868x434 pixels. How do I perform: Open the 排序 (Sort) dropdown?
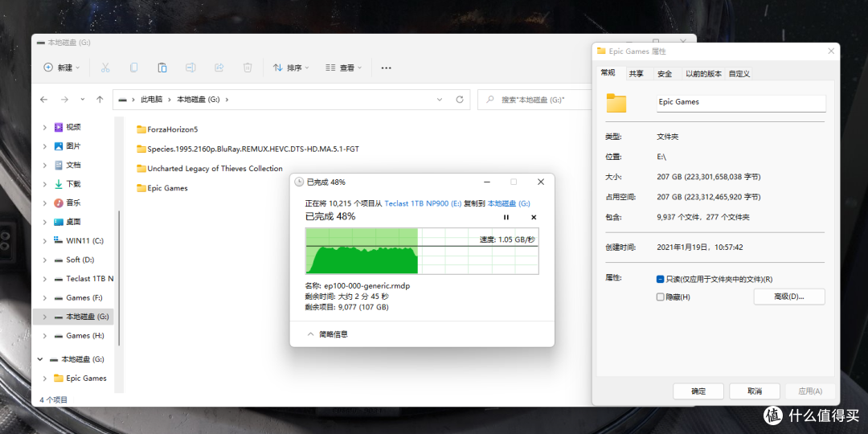[x=291, y=68]
